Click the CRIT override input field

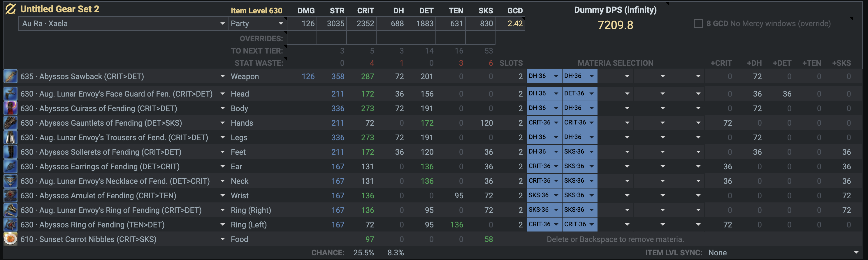361,38
